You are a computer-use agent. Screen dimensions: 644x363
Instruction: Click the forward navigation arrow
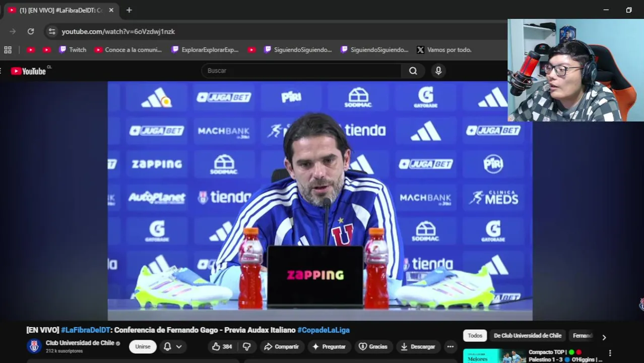(13, 31)
